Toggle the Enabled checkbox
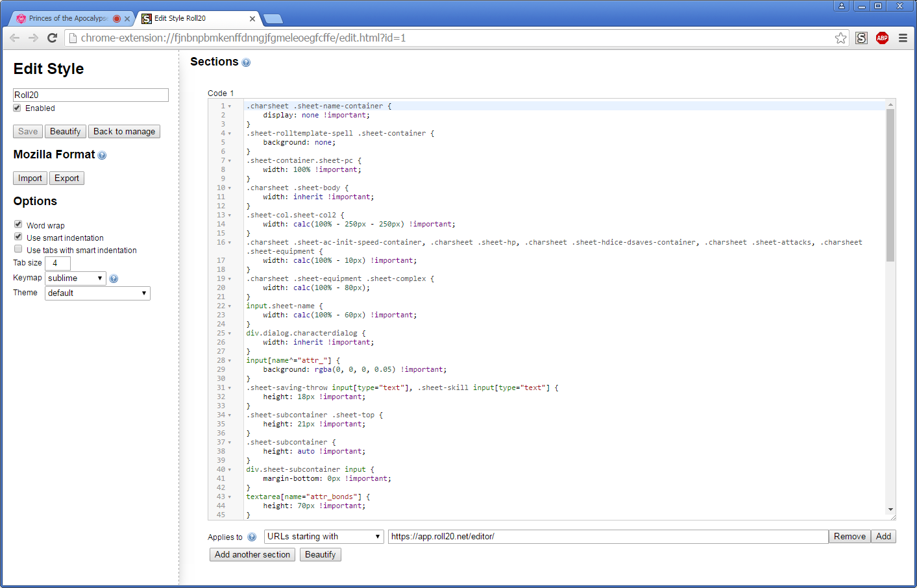Image resolution: width=917 pixels, height=588 pixels. [x=18, y=108]
